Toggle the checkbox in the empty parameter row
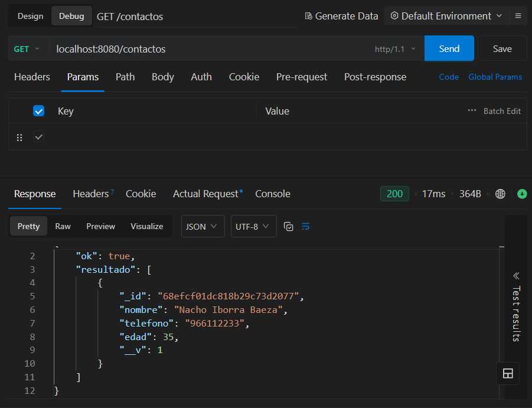This screenshot has width=532, height=408. tap(39, 137)
